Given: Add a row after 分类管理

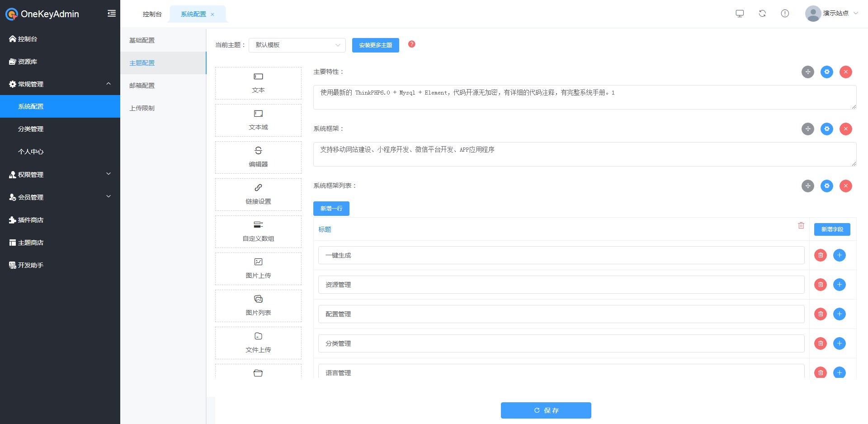Looking at the screenshot, I should 840,343.
